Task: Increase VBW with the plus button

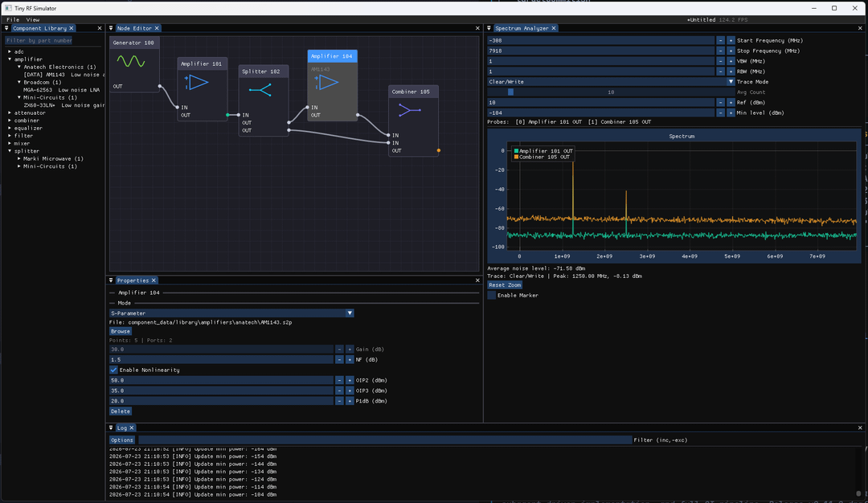Action: pos(731,61)
